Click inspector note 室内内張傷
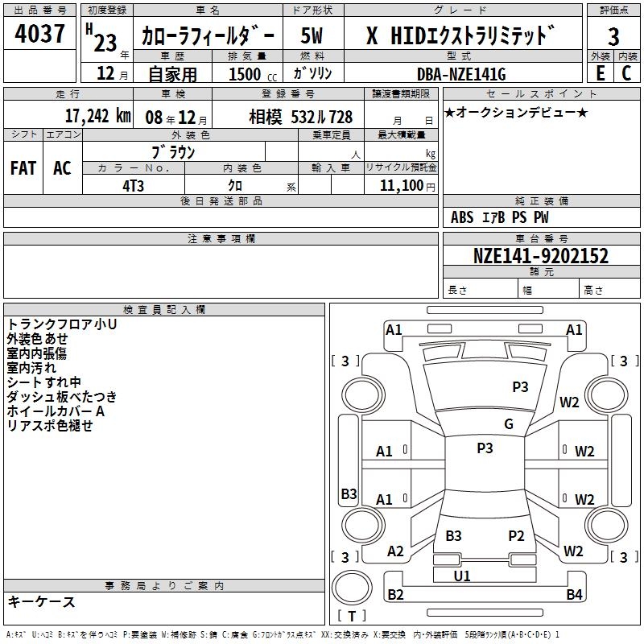The width and height of the screenshot is (644, 644). (37, 353)
